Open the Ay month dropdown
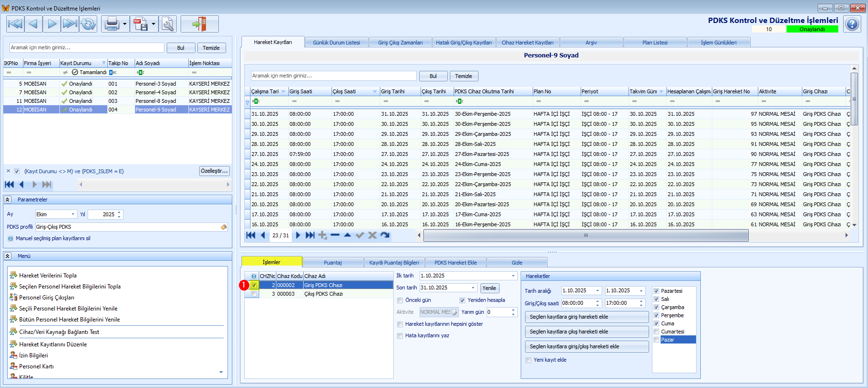 (x=73, y=214)
